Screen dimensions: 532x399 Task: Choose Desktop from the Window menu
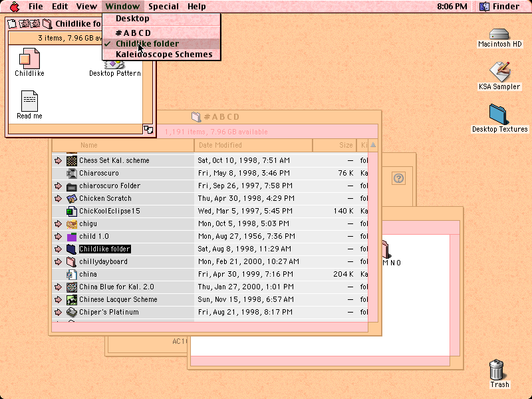(162, 19)
